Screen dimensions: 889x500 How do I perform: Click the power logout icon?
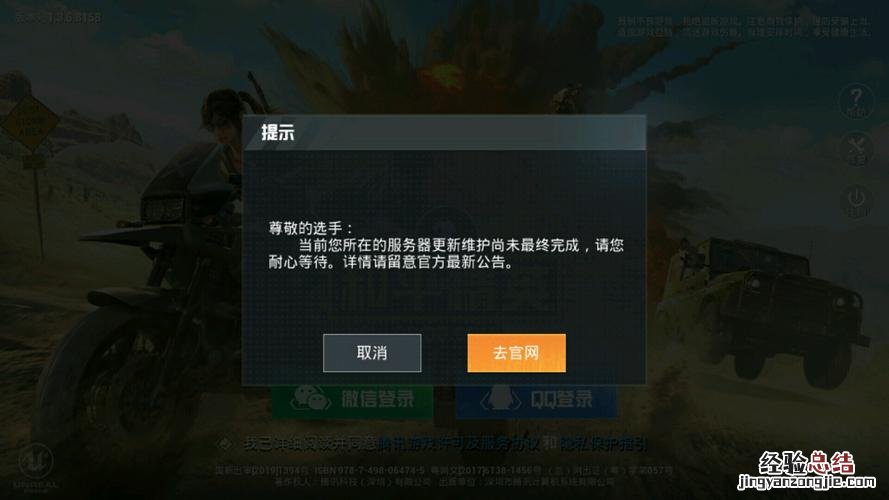point(856,201)
